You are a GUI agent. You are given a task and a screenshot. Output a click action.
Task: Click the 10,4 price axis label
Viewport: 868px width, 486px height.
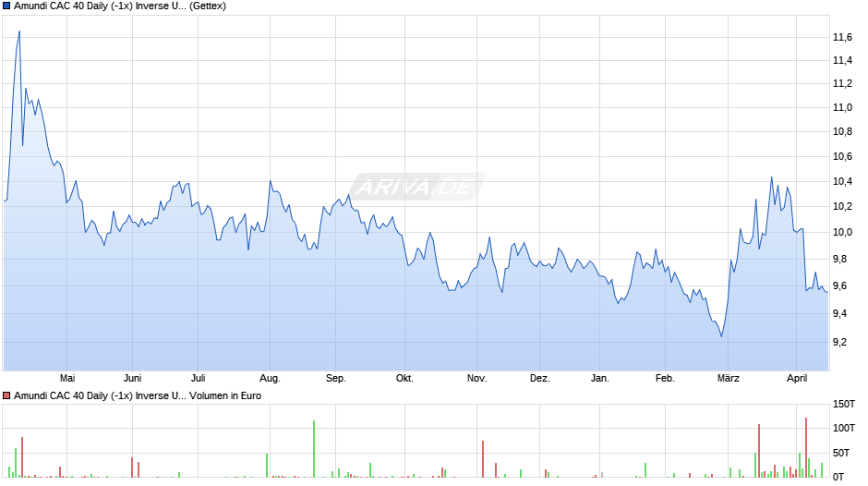(x=842, y=182)
